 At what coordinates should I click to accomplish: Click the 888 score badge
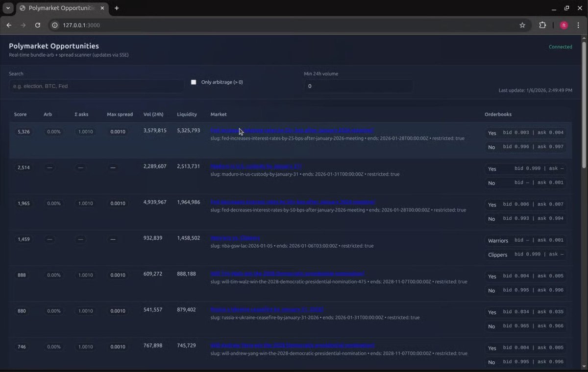point(22,275)
